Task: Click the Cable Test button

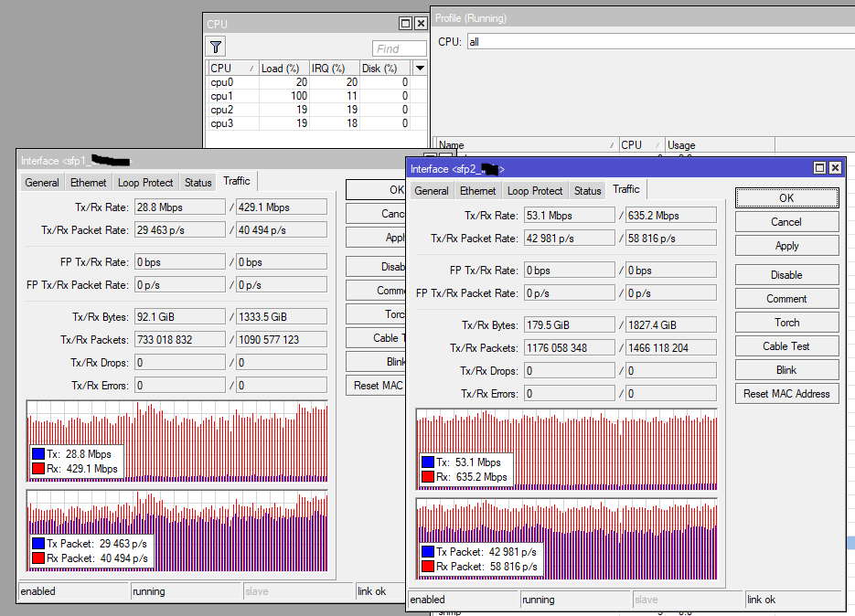Action: point(786,346)
